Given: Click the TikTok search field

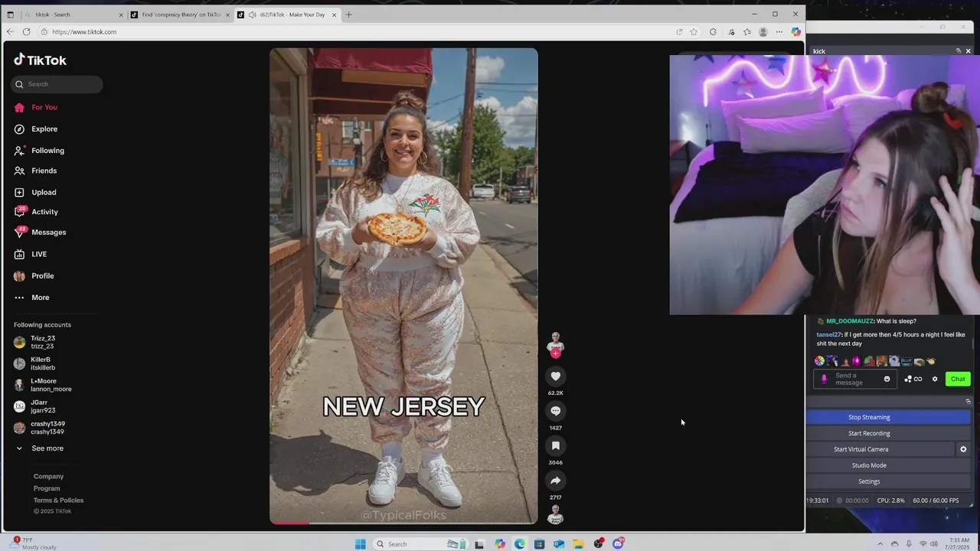Looking at the screenshot, I should [57, 84].
